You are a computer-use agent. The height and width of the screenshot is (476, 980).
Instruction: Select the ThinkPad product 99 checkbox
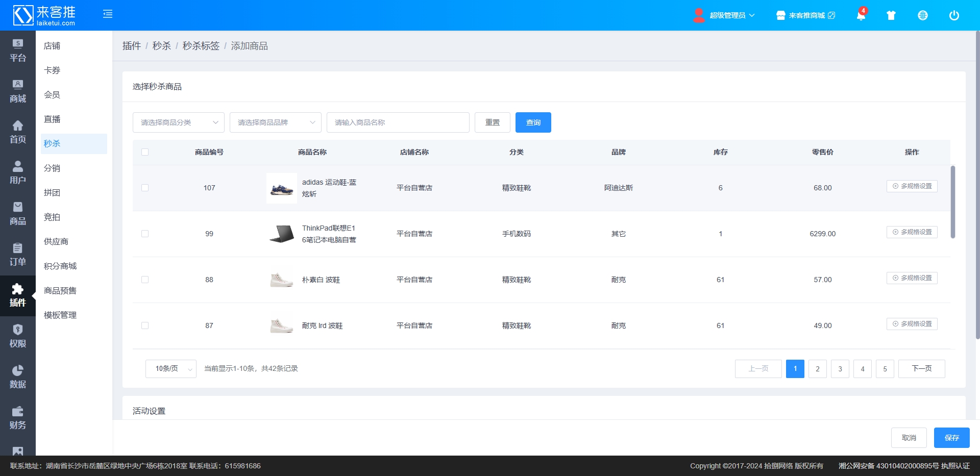point(145,234)
